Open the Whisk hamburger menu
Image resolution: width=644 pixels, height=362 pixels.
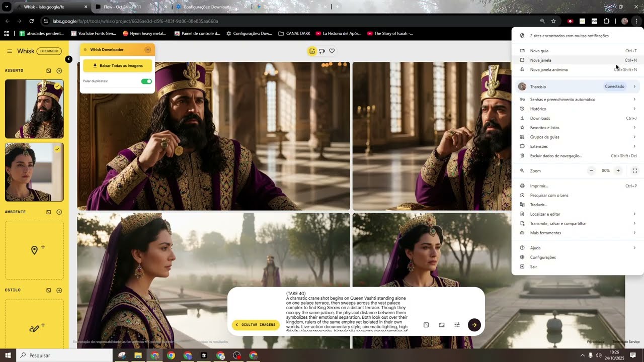tap(10, 51)
